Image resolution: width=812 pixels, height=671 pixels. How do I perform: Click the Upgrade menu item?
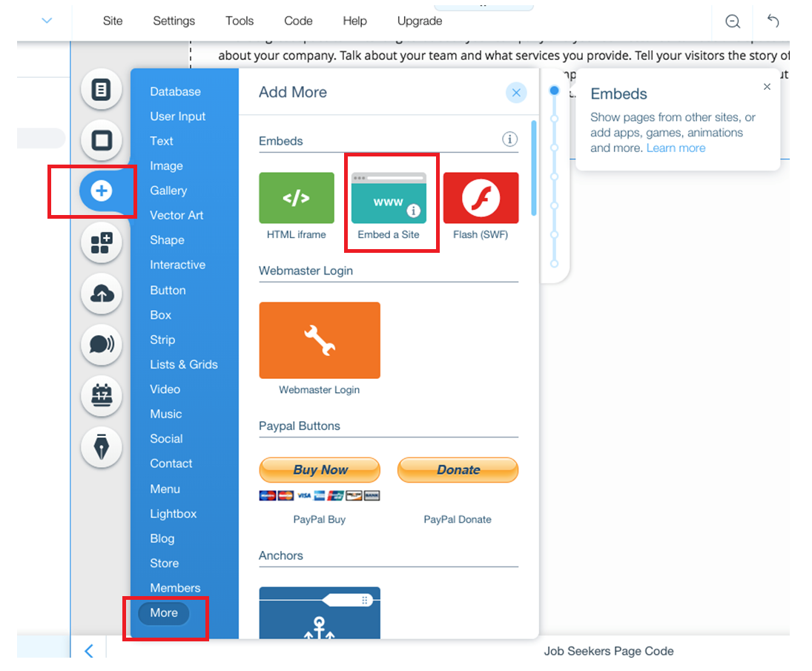point(420,22)
